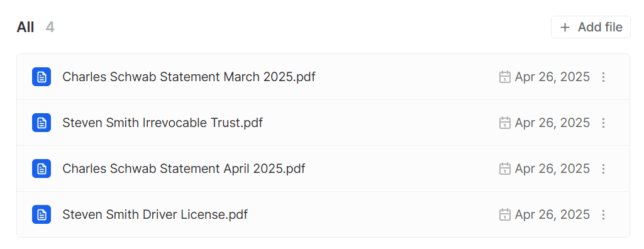Click the file icon next to Steven Smith Driver License
Image resolution: width=644 pixels, height=249 pixels.
coord(42,214)
